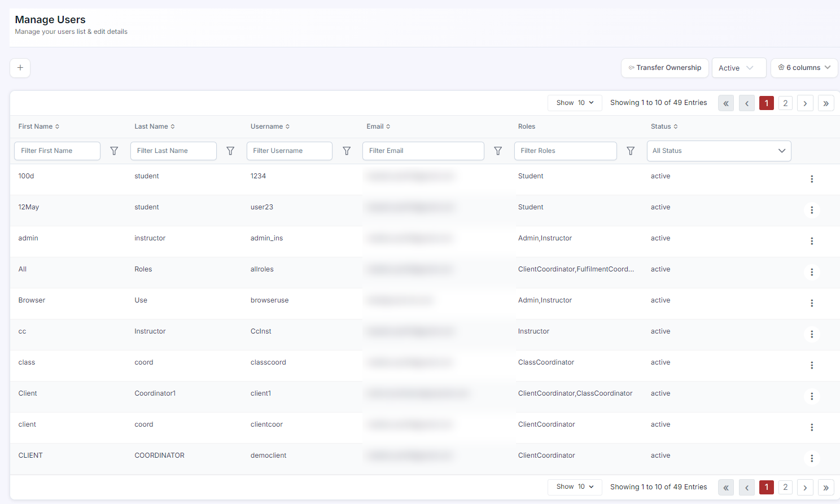Click the Roles column header
Viewport: 840px width, 504px height.
click(527, 126)
